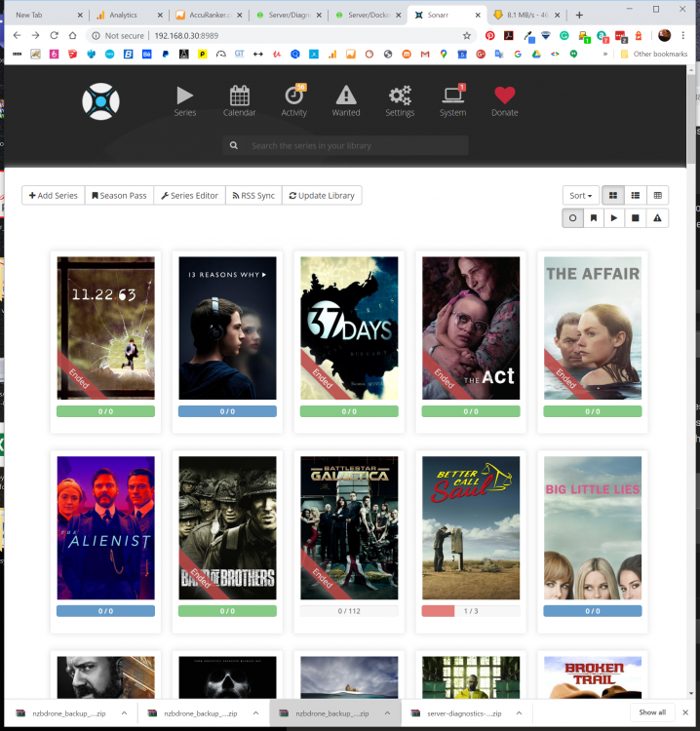Screen dimensions: 700x731
Task: Open Chrome menu three dots
Action: [682, 35]
